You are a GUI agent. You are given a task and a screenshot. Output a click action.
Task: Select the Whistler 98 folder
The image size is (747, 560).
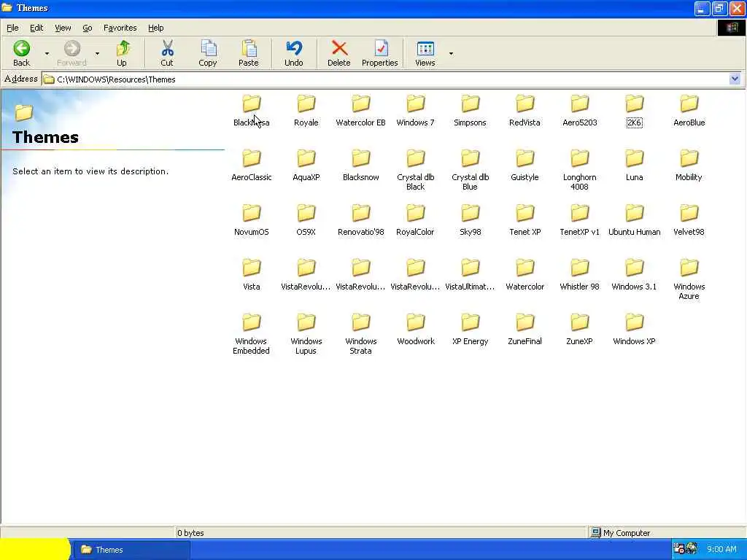pos(580,275)
